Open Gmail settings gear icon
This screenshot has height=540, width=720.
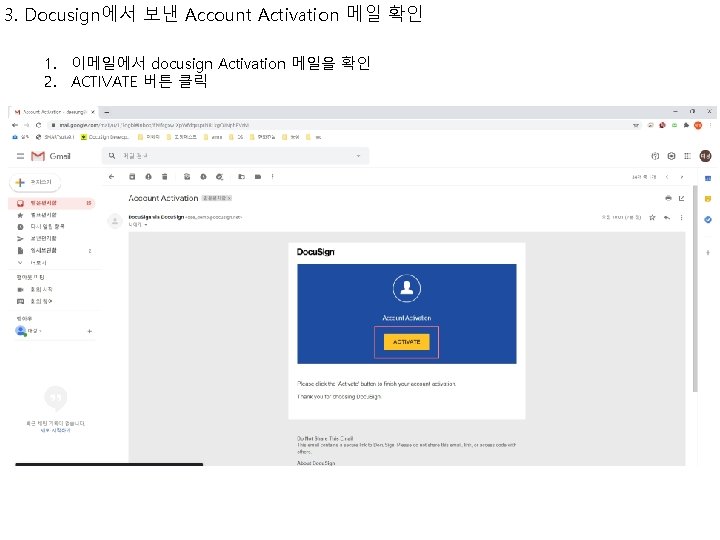click(x=671, y=156)
